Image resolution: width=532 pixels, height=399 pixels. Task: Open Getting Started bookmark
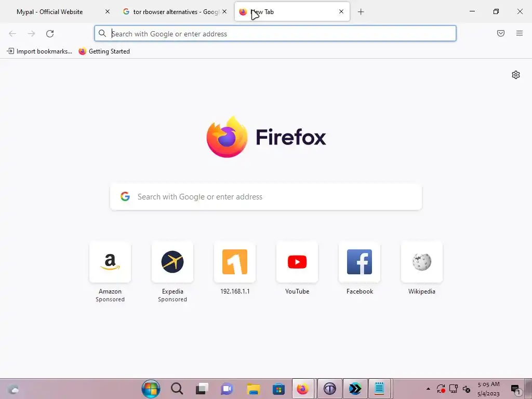[104, 51]
